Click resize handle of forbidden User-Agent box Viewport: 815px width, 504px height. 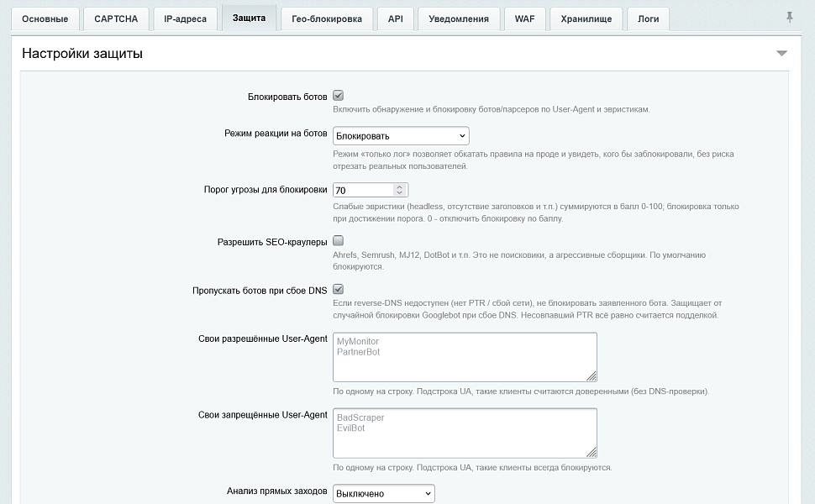pyautogui.click(x=592, y=452)
